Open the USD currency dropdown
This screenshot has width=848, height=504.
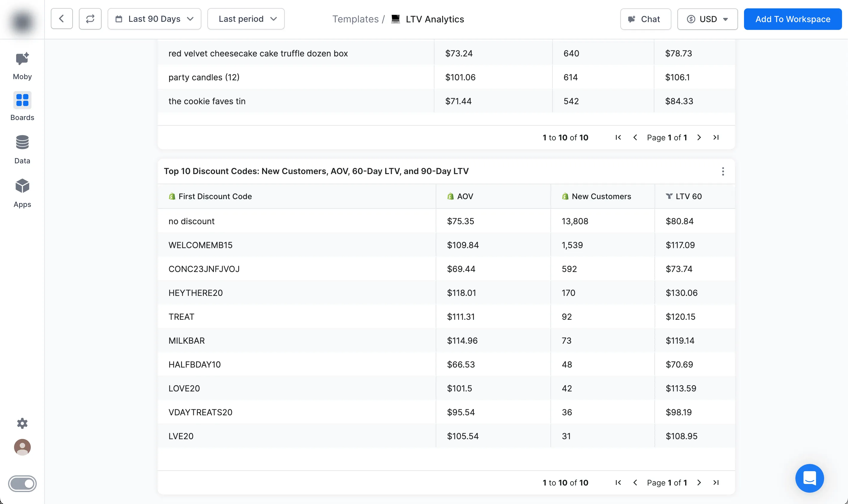click(x=707, y=19)
